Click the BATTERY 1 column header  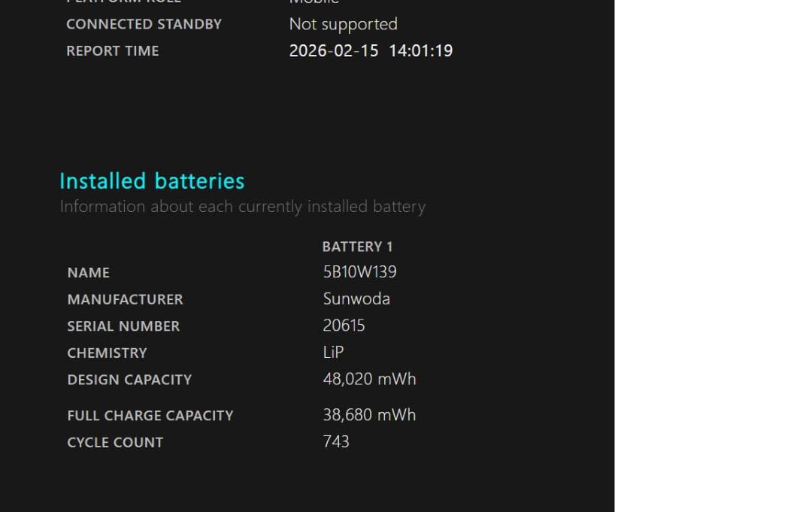(357, 247)
